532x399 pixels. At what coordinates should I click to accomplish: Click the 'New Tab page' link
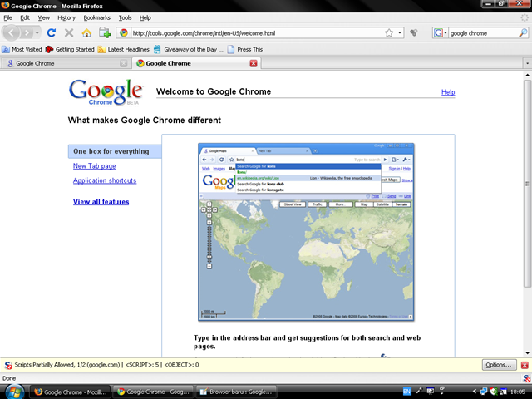click(94, 166)
